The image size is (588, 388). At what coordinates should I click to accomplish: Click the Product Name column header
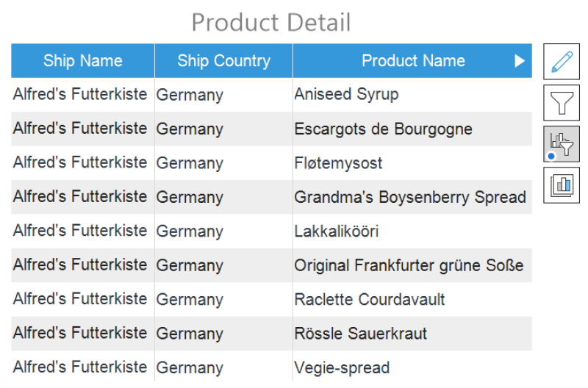(413, 61)
